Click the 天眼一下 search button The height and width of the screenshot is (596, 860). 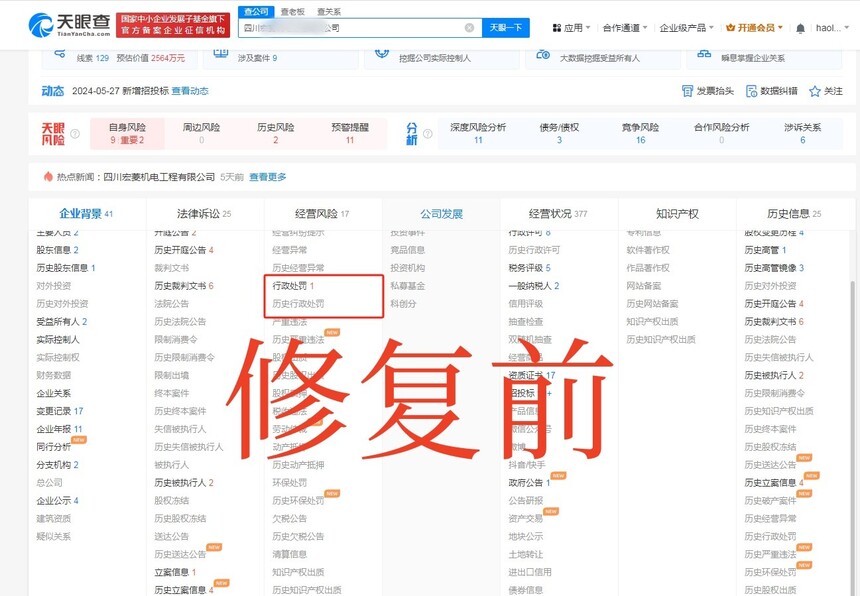pos(506,28)
